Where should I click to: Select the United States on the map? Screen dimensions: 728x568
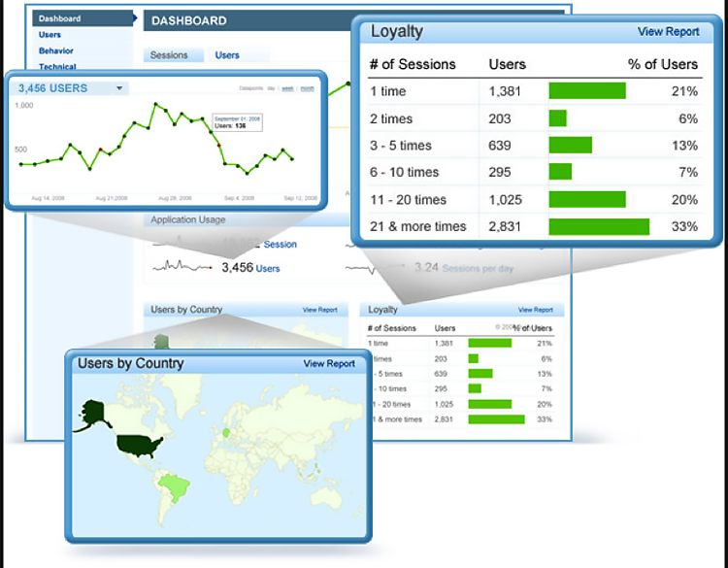[139, 447]
